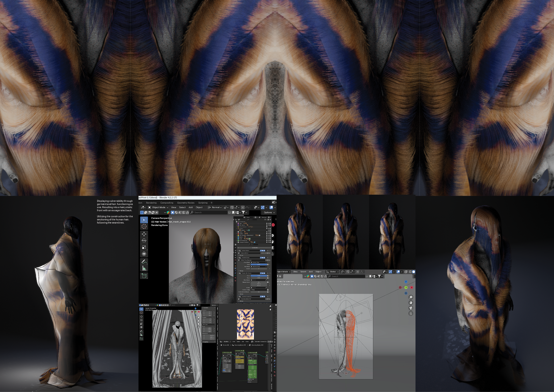Open the Object menu in the 3D viewport
Image resolution: width=554 pixels, height=392 pixels.
click(199, 207)
